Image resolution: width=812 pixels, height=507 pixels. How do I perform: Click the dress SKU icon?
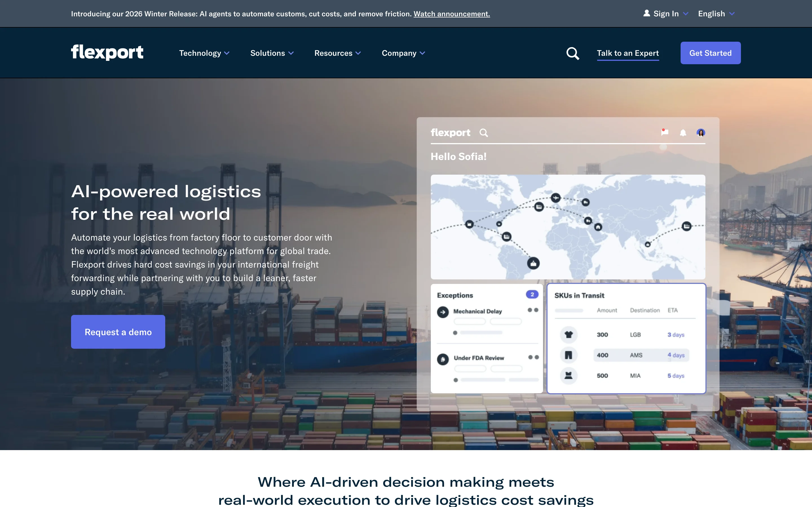tap(569, 375)
